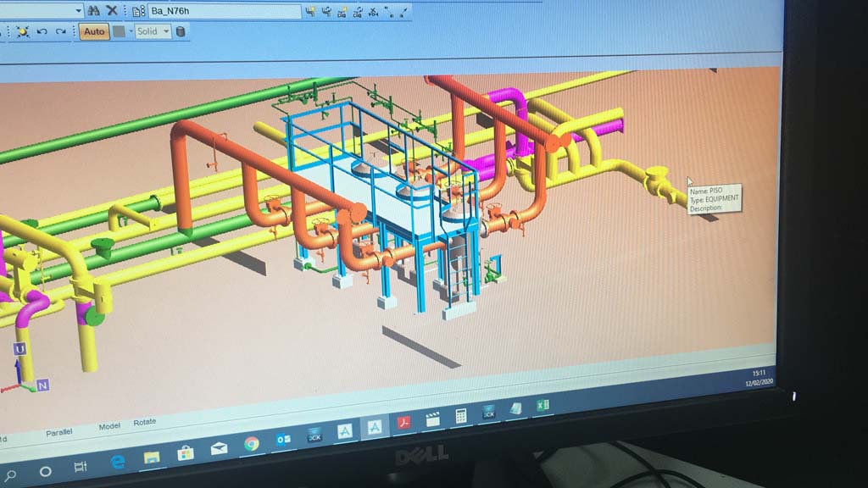Click Parallel in the status bar
This screenshot has width=868, height=488.
pos(58,432)
